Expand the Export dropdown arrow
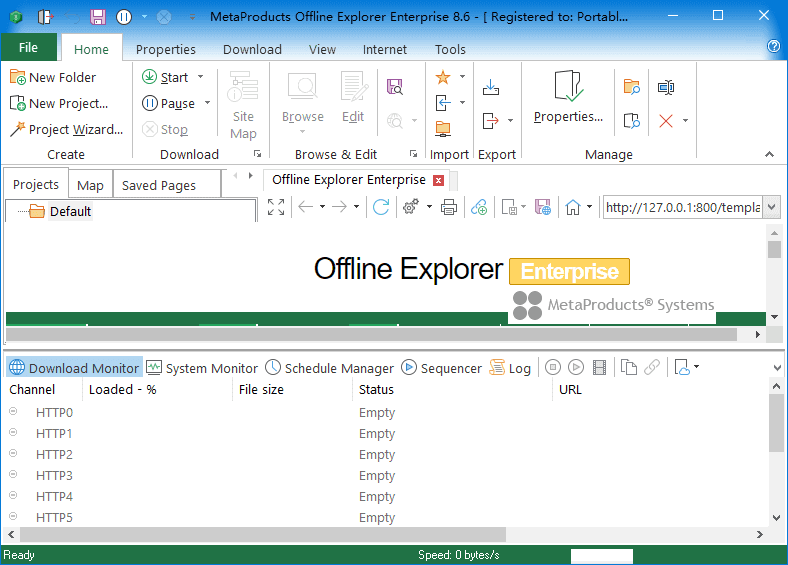This screenshot has width=788, height=565. (x=510, y=121)
